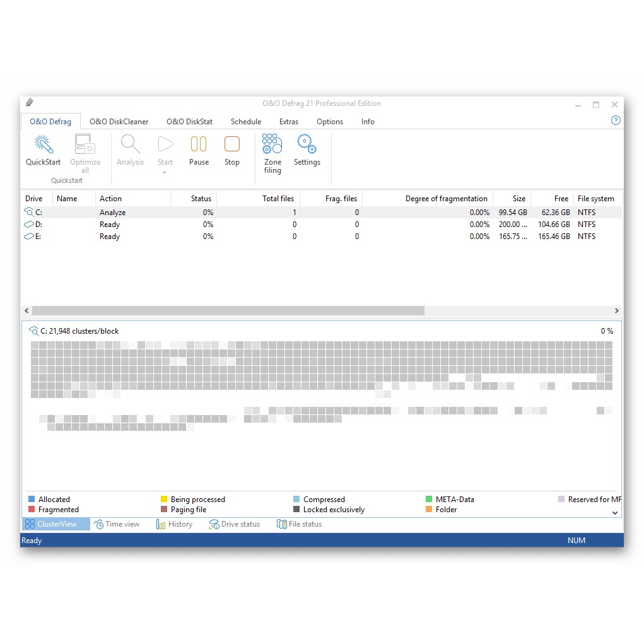Click the Quickstart ribbon group label
The image size is (644, 644).
tap(66, 180)
